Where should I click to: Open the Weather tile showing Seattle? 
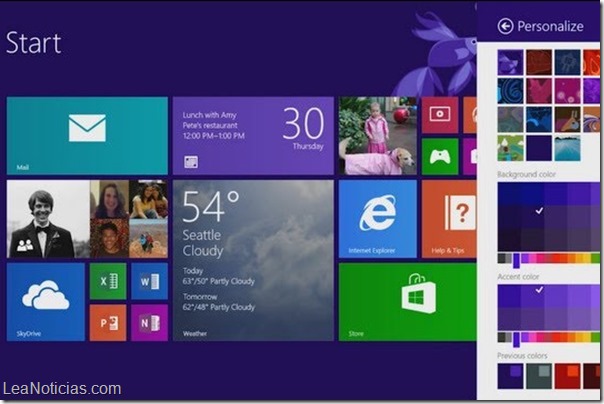[253, 260]
